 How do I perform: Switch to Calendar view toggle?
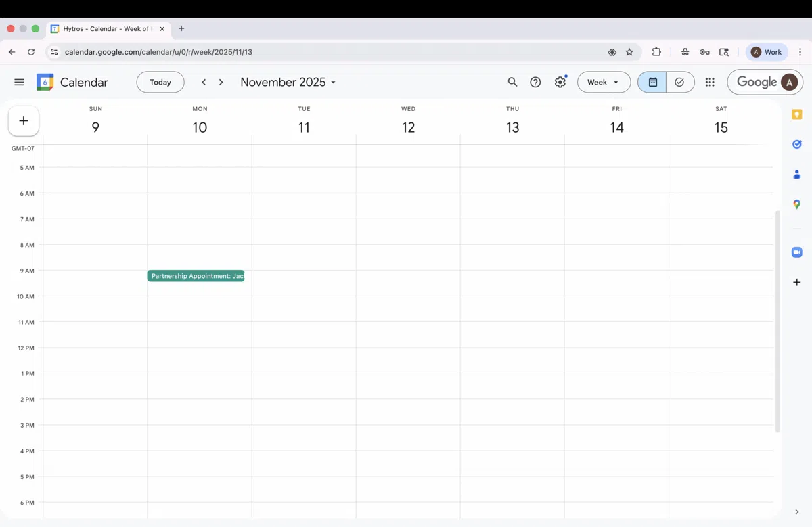(x=652, y=82)
